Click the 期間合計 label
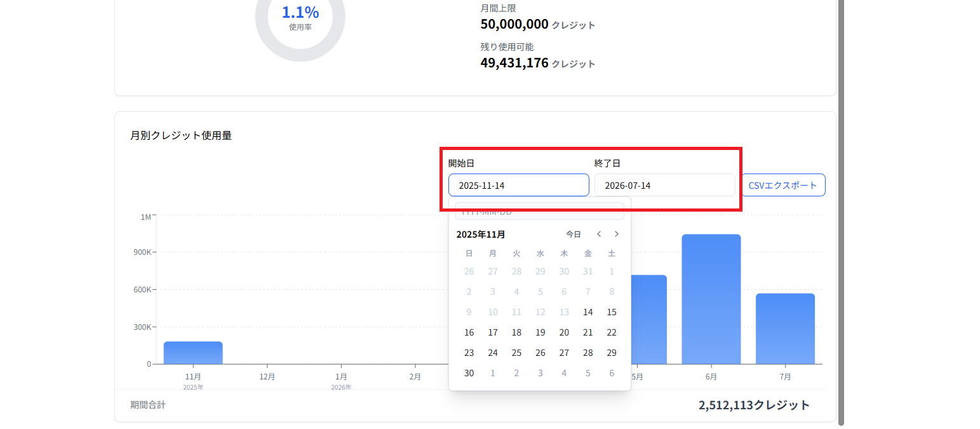The image size is (980, 429). [148, 405]
